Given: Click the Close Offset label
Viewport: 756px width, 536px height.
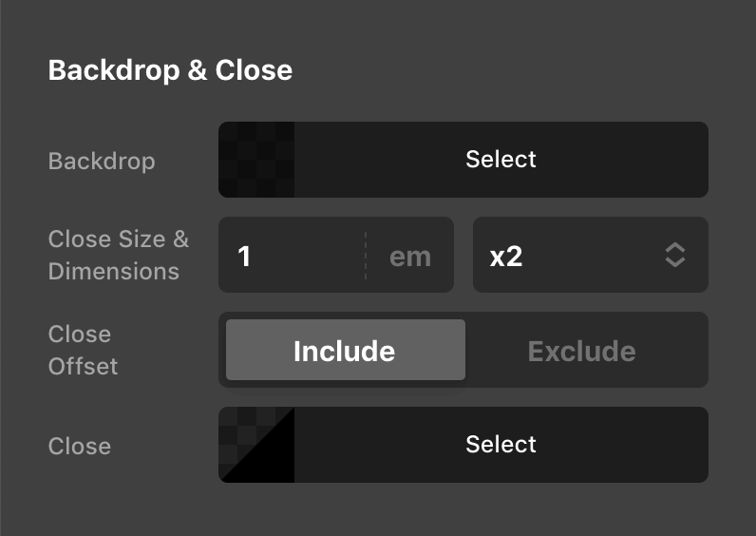Looking at the screenshot, I should pos(82,350).
